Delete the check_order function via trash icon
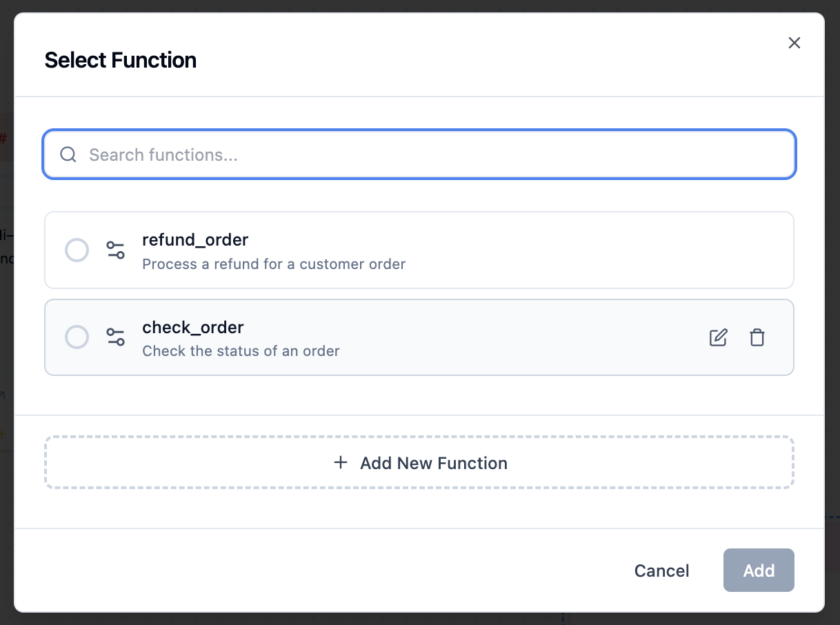Viewport: 840px width, 625px height. click(757, 337)
